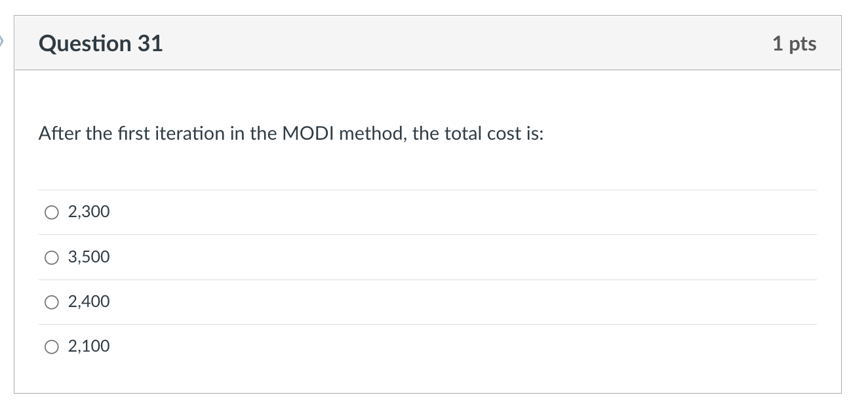
Task: Click the answer option labeled 2,400
Action: 88,301
